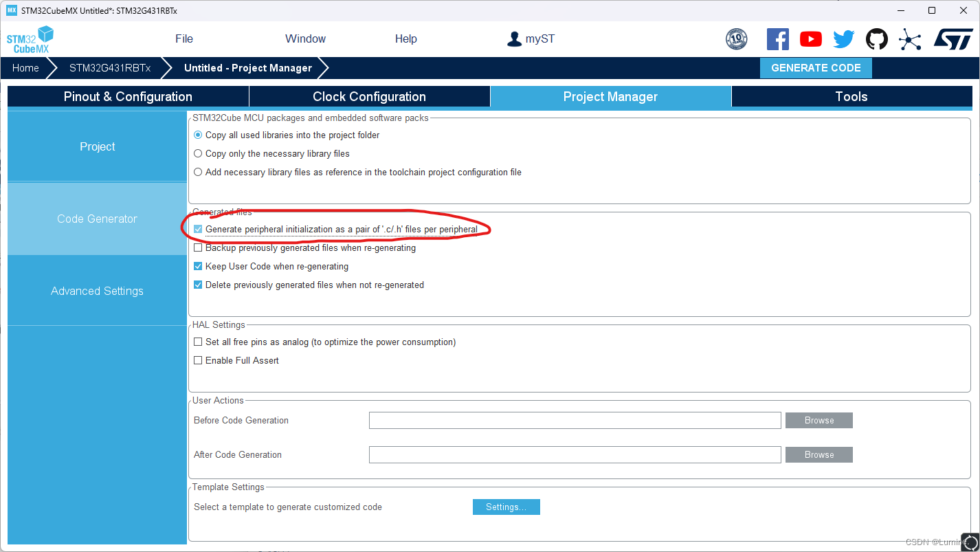Open template Settings... button
This screenshot has height=552, width=980.
pyautogui.click(x=506, y=507)
